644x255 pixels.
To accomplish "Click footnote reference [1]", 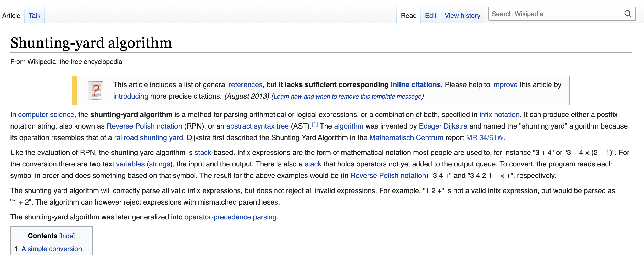I will pos(315,124).
